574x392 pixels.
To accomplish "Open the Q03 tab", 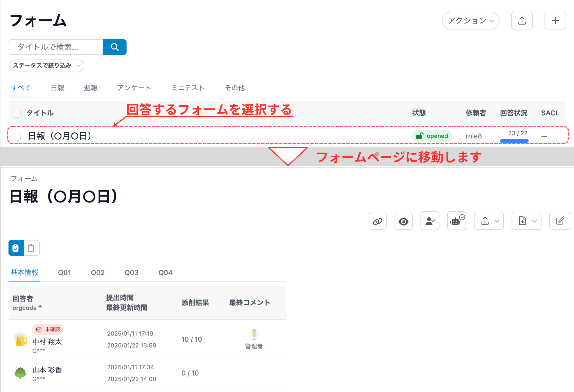I will tap(131, 272).
